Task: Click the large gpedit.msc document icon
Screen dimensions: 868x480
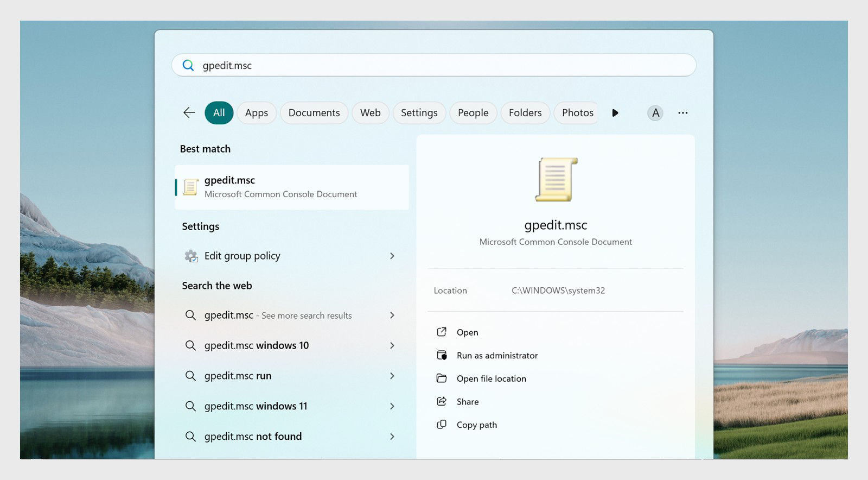Action: (x=556, y=180)
